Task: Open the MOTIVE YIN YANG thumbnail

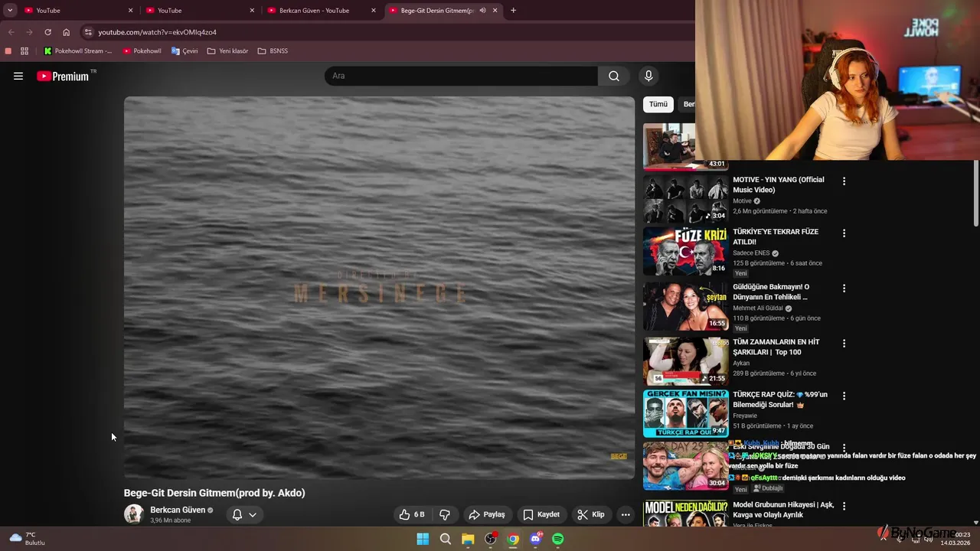Action: 685,199
